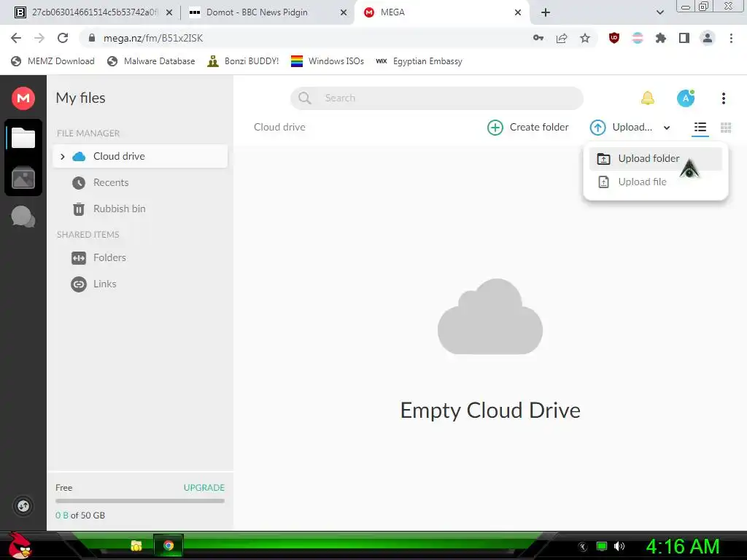The image size is (747, 560).
Task: Click the Create folder button
Action: [528, 127]
